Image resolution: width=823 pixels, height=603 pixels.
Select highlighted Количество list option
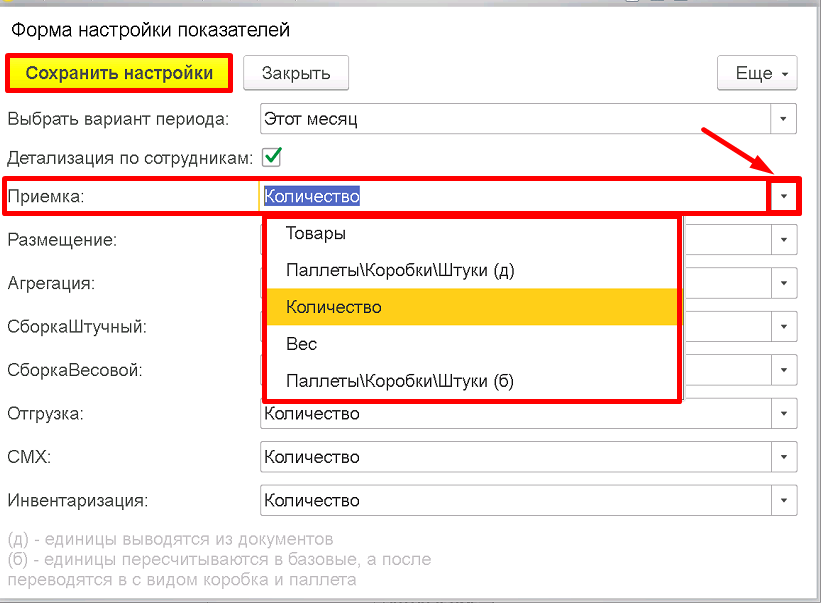pos(473,307)
